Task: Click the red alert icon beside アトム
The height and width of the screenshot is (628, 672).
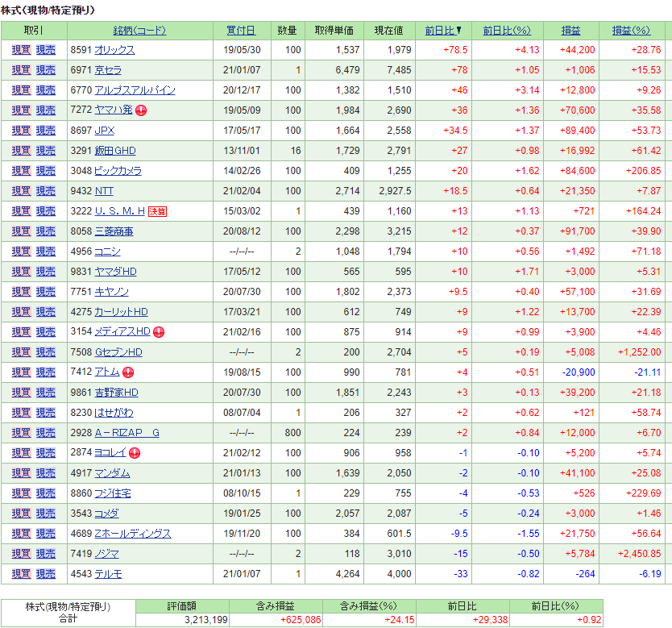Action: [128, 372]
